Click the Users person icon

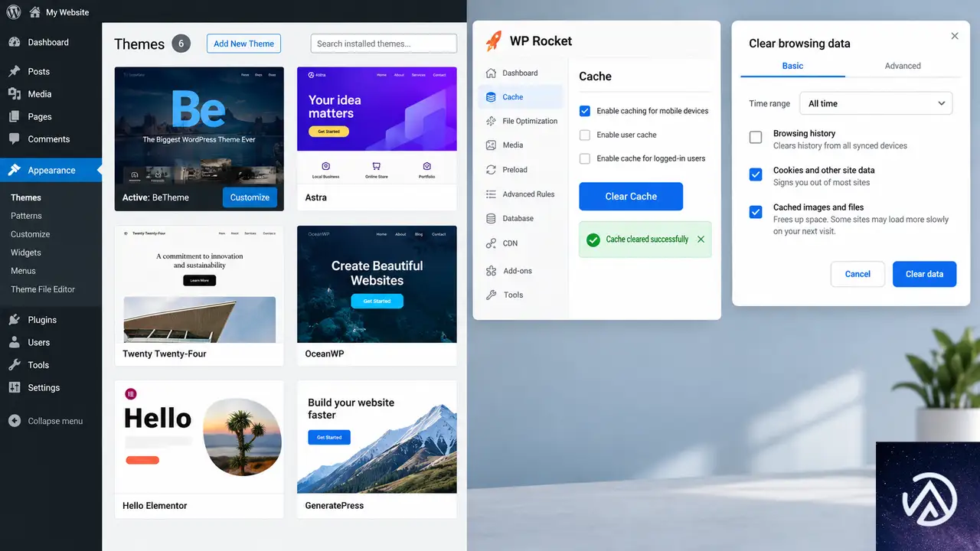coord(15,342)
